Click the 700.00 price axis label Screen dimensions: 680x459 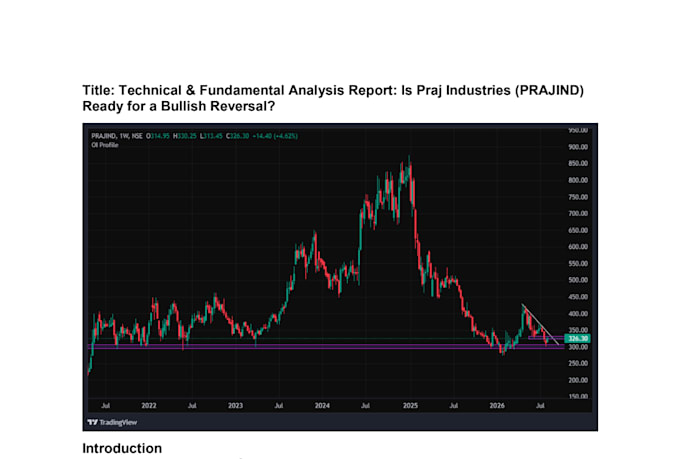tap(578, 213)
